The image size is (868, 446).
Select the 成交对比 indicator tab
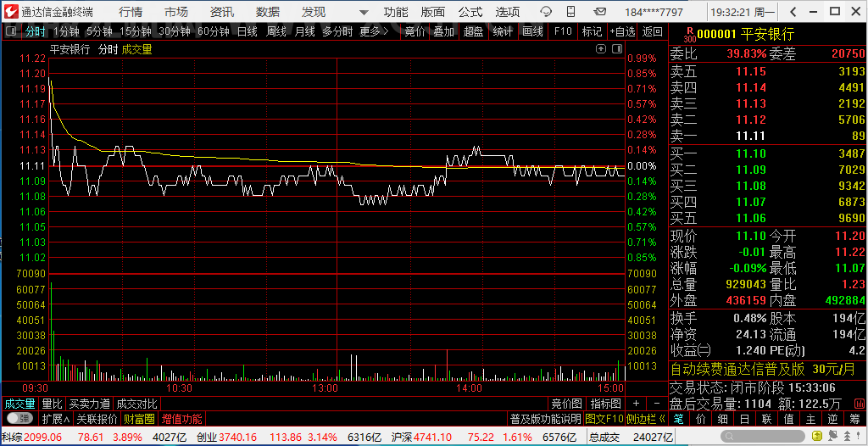pyautogui.click(x=136, y=404)
